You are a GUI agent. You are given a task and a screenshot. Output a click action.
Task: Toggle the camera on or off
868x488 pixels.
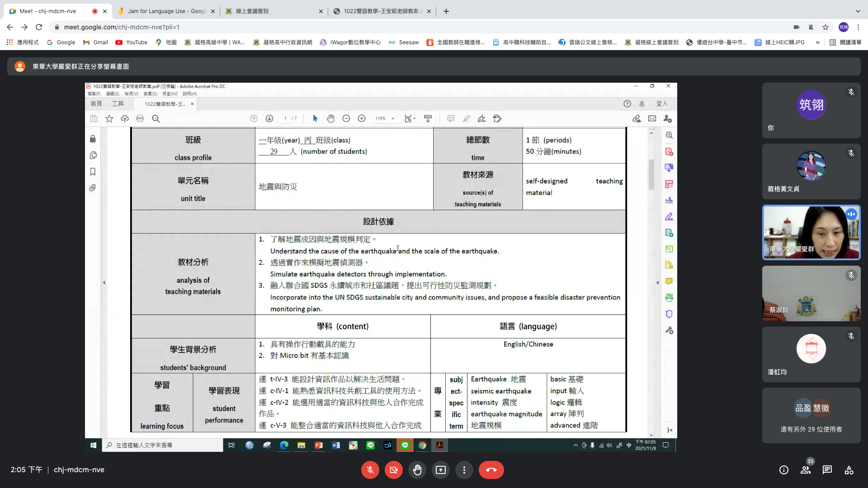tap(393, 470)
